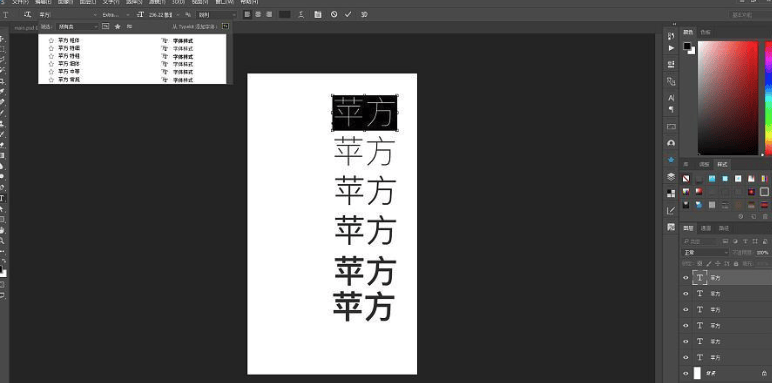The height and width of the screenshot is (383, 772).
Task: Click the rainbow hue slider strip
Action: 769,97
